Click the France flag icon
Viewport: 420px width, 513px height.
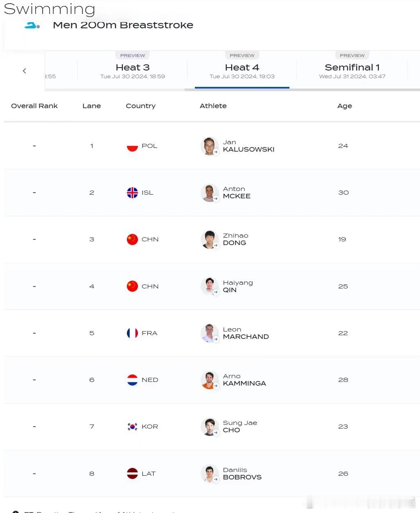[132, 333]
